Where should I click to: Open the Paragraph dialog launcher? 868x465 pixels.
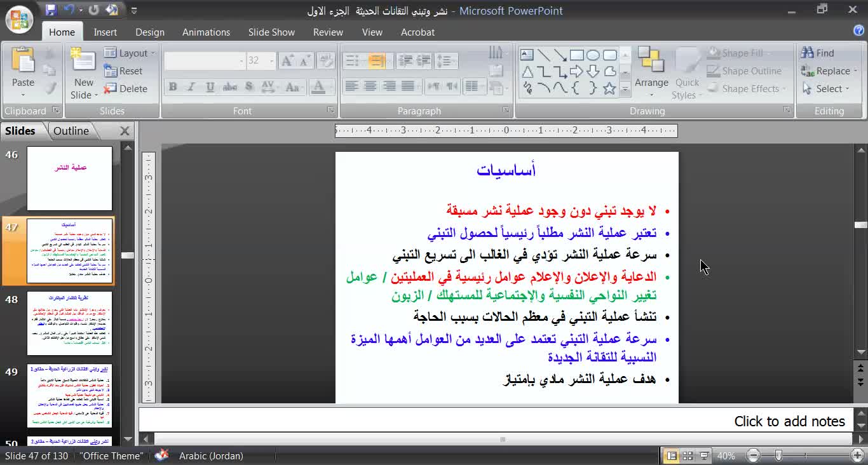coord(506,111)
